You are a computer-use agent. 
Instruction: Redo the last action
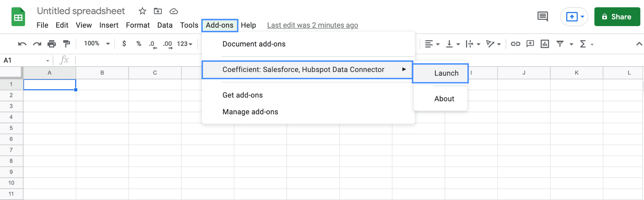[37, 44]
